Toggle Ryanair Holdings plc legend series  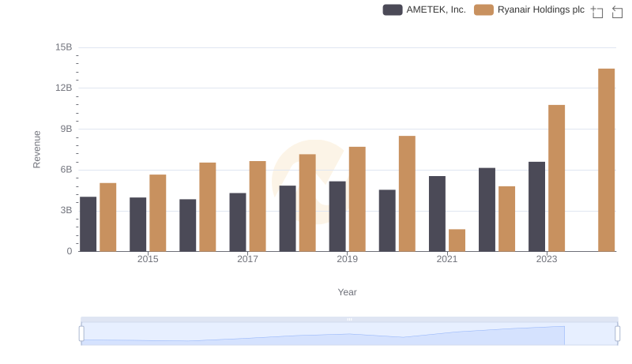(529, 9)
